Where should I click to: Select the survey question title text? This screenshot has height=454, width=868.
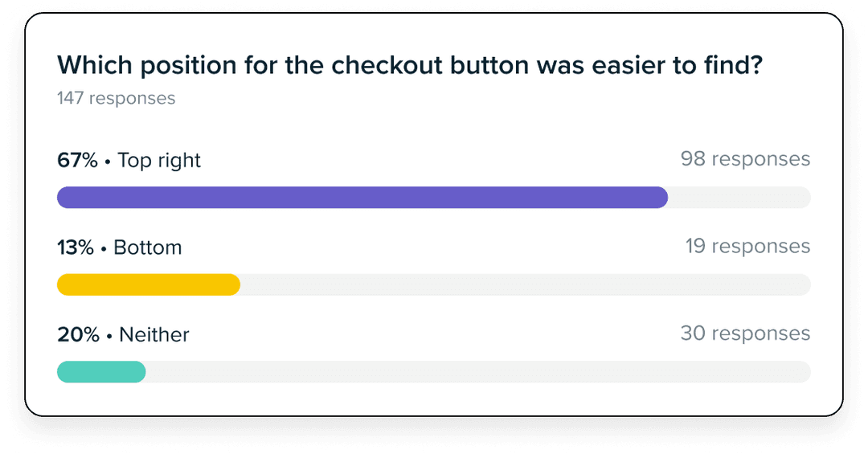pyautogui.click(x=410, y=65)
